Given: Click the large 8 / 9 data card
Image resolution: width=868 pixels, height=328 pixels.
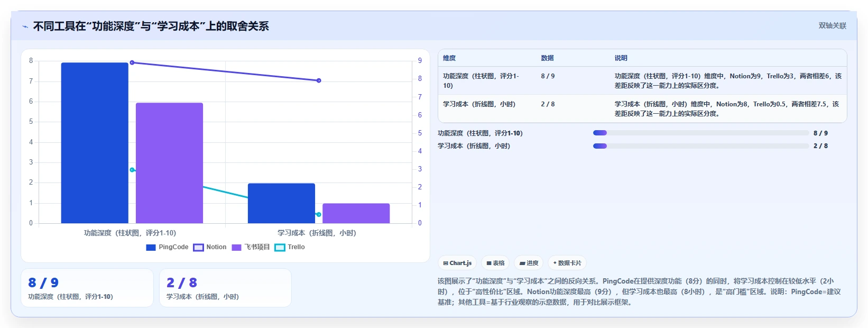Looking at the screenshot, I should 87,288.
